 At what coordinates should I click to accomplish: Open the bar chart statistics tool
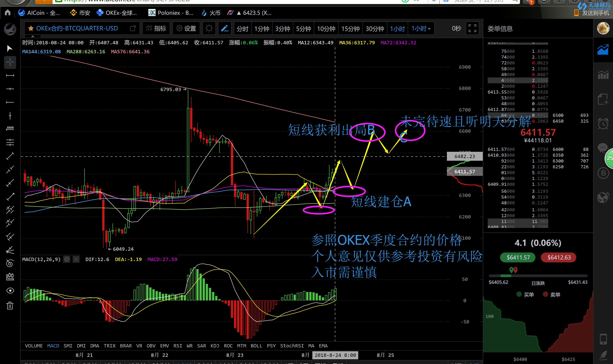[10, 277]
